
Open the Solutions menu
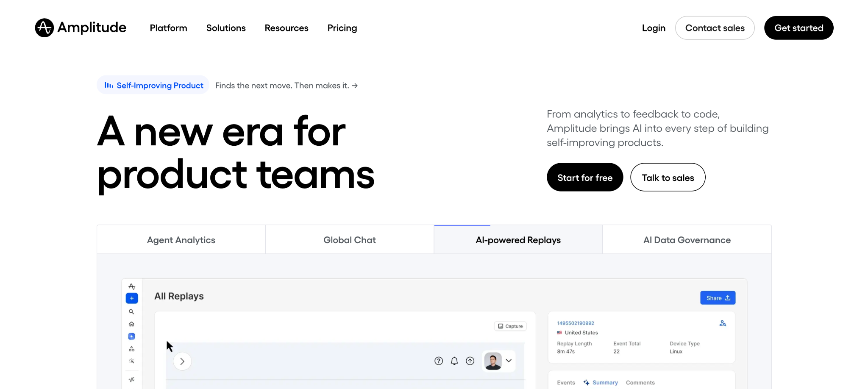pyautogui.click(x=226, y=28)
